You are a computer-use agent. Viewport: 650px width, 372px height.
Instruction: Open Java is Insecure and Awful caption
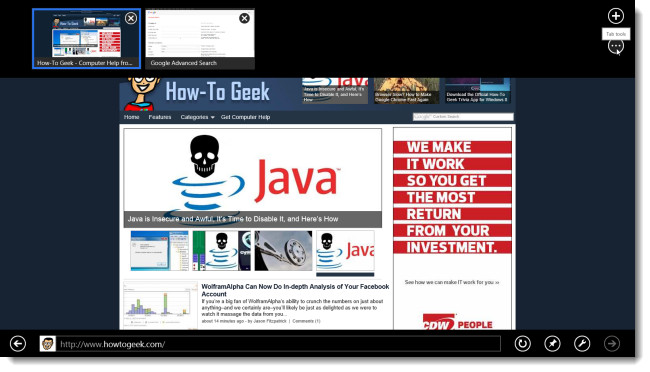233,219
